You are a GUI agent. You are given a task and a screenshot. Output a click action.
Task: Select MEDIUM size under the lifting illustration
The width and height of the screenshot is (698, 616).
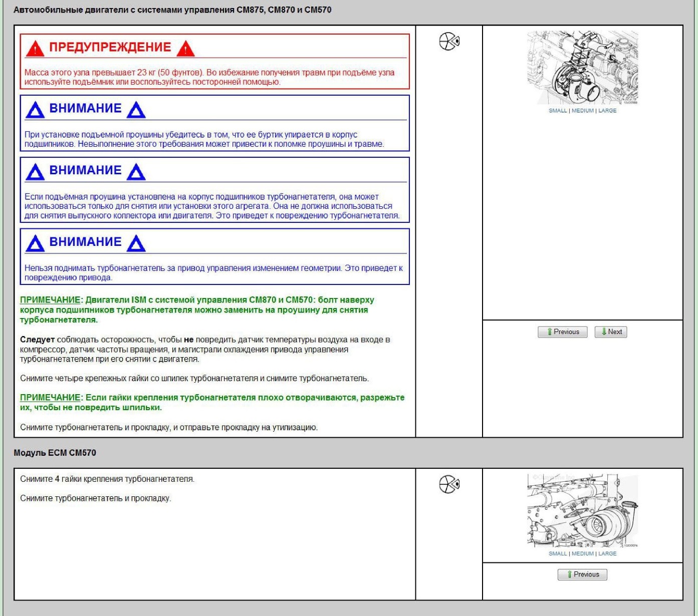click(583, 111)
